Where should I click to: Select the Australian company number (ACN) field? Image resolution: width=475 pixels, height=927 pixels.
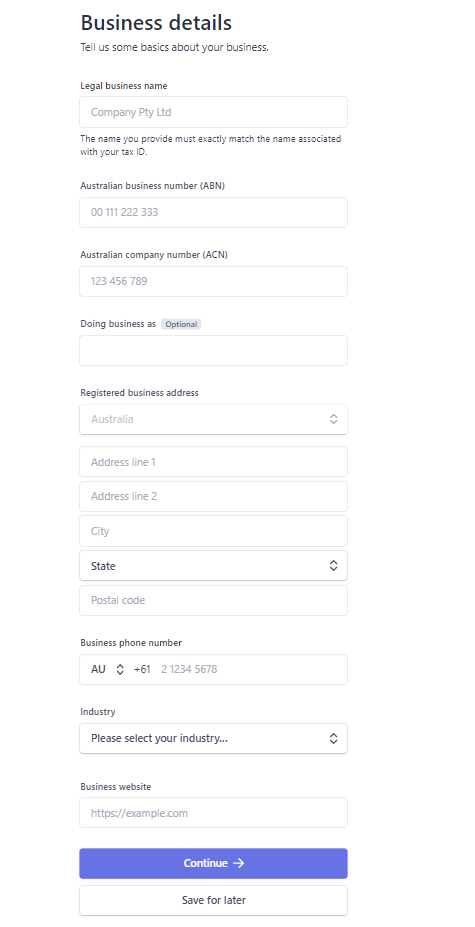click(x=214, y=281)
